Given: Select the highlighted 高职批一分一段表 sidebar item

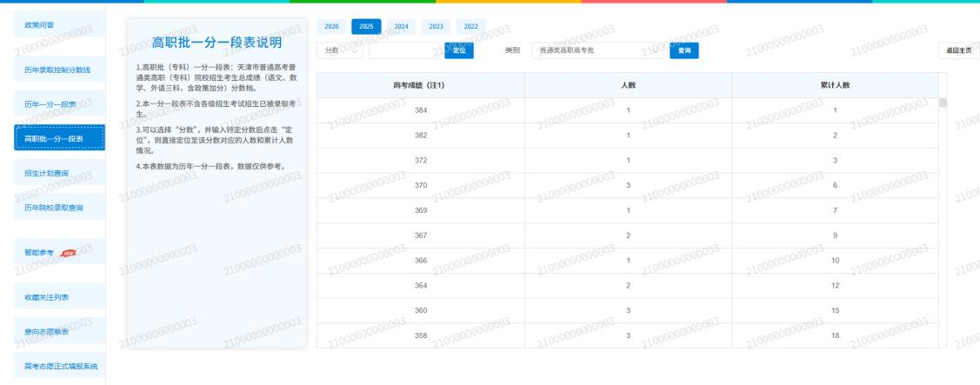Looking at the screenshot, I should pos(59,138).
